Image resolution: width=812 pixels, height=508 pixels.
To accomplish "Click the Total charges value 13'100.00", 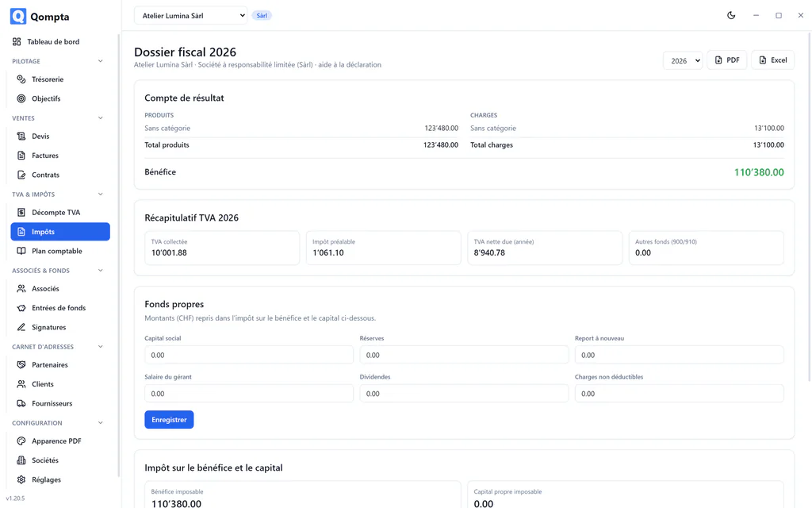I will 768,145.
